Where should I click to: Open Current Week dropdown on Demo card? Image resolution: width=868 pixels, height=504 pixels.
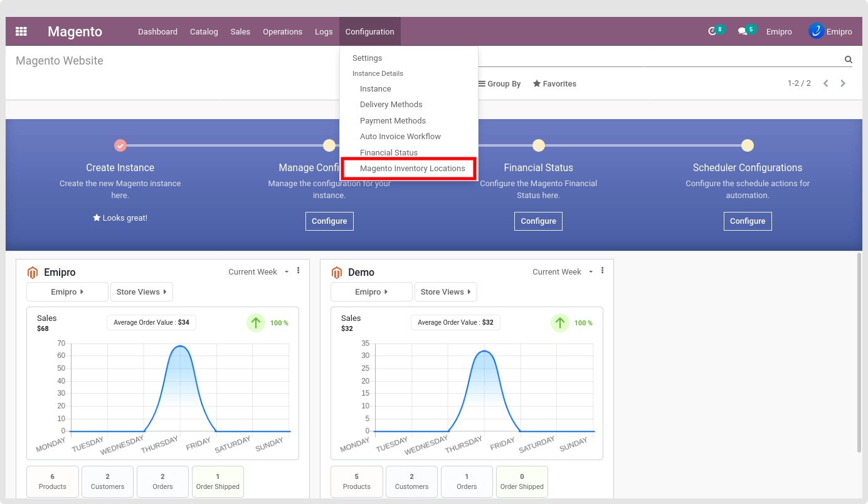563,271
